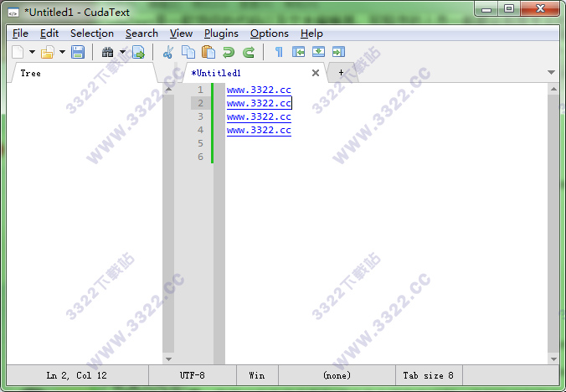566x392 pixels.
Task: Toggle the minimap panel icon
Action: [x=338, y=52]
